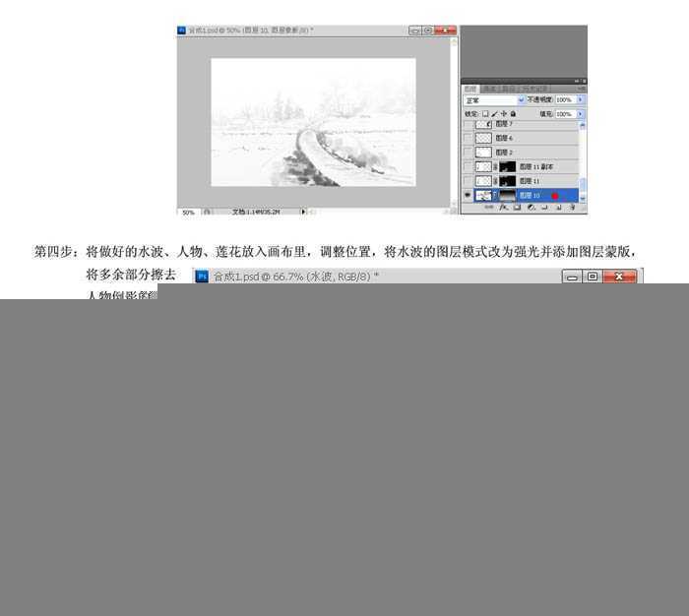
Task: Close the 50% document window
Action: 446,31
